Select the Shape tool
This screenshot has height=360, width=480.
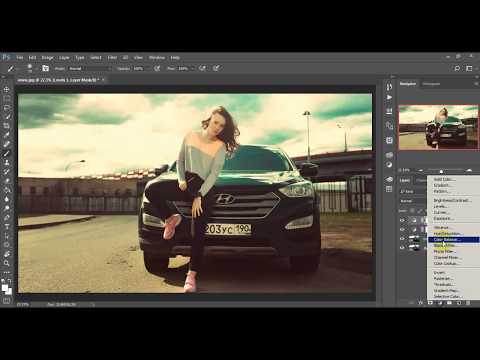tap(6, 245)
